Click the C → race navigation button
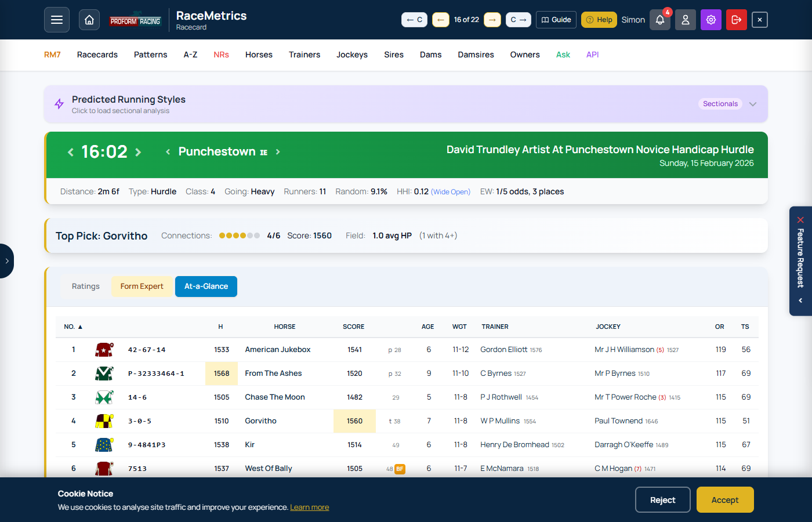The width and height of the screenshot is (812, 522). click(x=518, y=19)
